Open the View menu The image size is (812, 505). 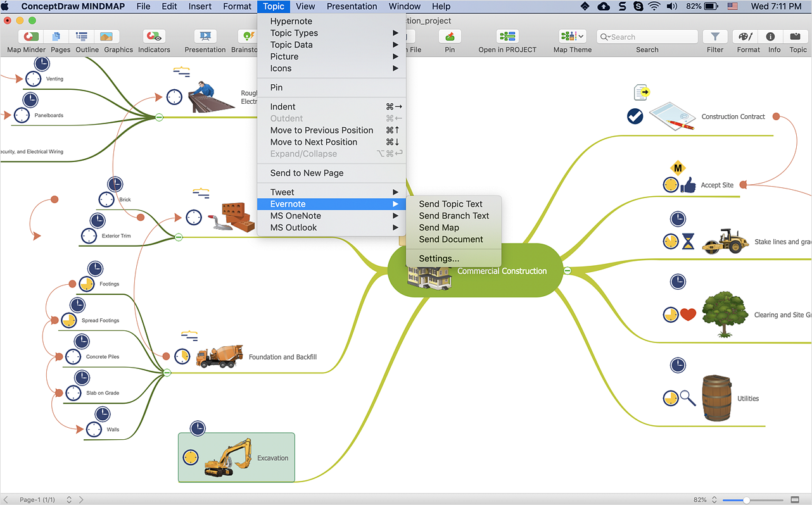305,6
